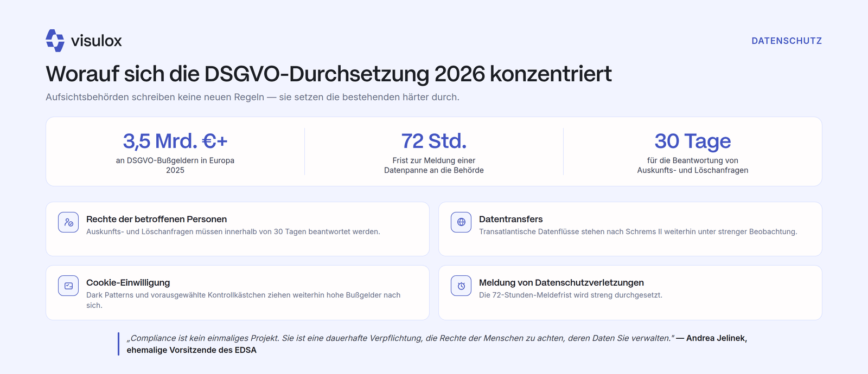Click the 30 Tage statistic

point(693,141)
